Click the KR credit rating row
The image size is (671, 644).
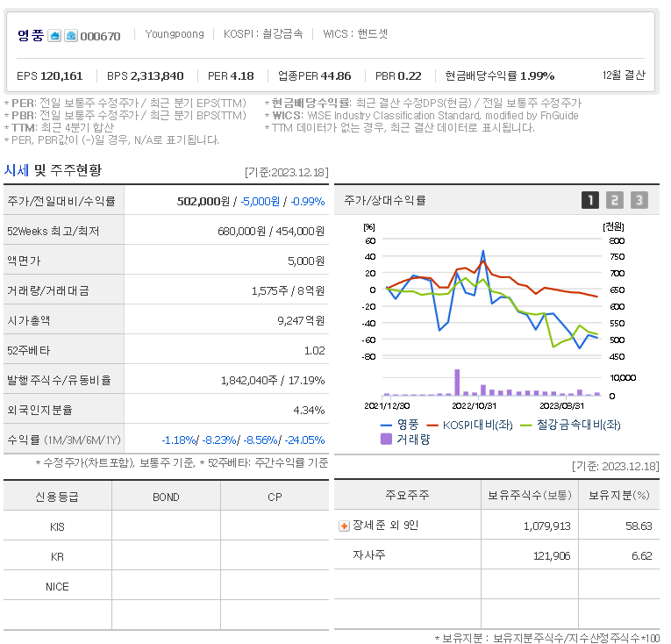(166, 556)
